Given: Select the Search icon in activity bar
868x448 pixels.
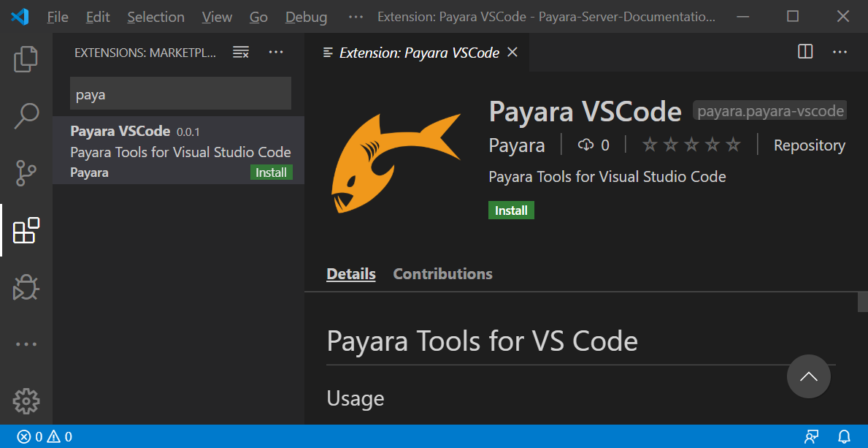Looking at the screenshot, I should click(x=26, y=115).
